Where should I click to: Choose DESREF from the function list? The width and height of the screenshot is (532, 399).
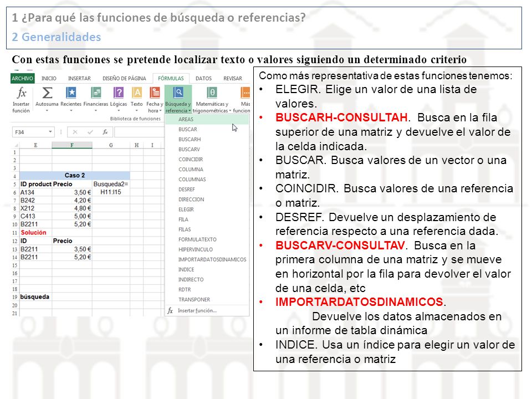click(207, 190)
